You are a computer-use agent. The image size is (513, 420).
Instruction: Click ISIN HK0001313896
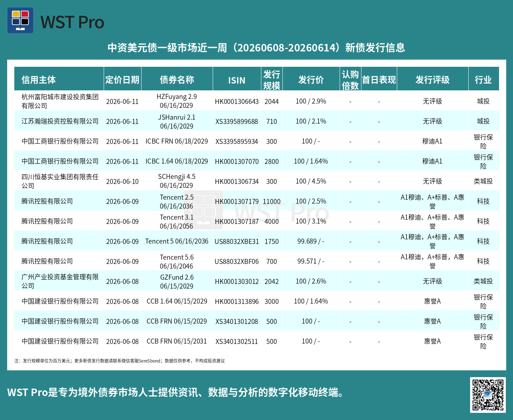pyautogui.click(x=237, y=302)
